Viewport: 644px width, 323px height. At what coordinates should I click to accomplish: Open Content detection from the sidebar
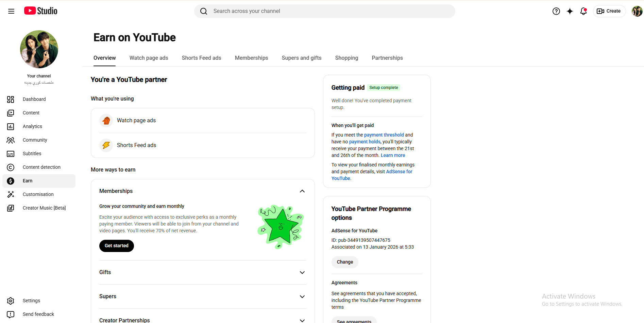(x=39, y=167)
